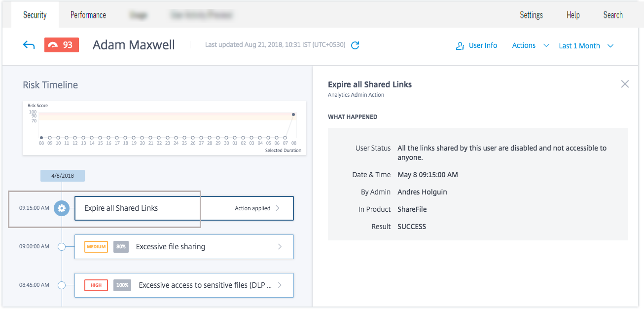
Task: Expand the Excessive access to sensitive files chevron
Action: point(280,285)
